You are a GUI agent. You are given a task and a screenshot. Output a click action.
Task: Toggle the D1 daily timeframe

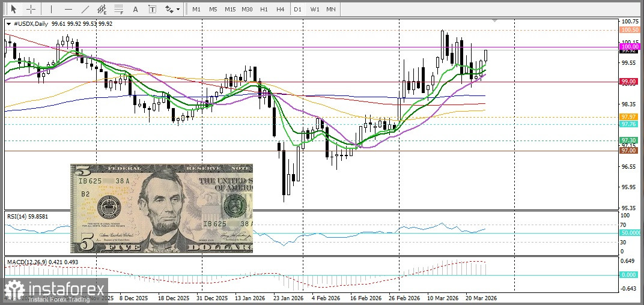[x=297, y=9]
